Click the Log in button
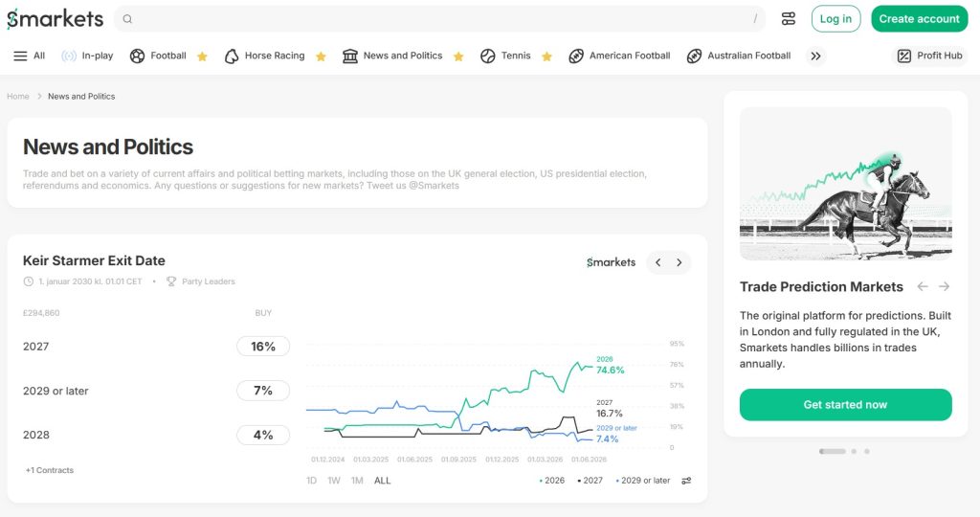 click(835, 19)
